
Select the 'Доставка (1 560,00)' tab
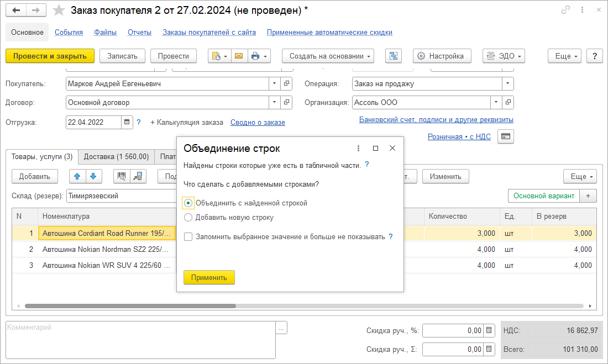click(x=116, y=157)
